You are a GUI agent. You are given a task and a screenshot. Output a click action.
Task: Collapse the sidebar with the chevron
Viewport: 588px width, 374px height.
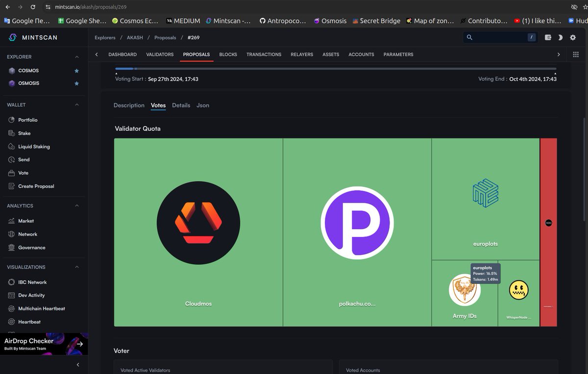point(78,365)
